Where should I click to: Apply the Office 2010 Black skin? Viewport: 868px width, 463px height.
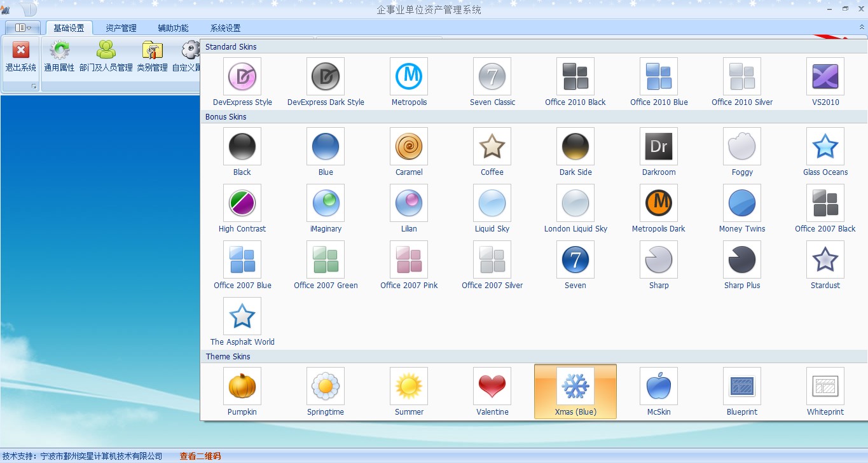575,82
